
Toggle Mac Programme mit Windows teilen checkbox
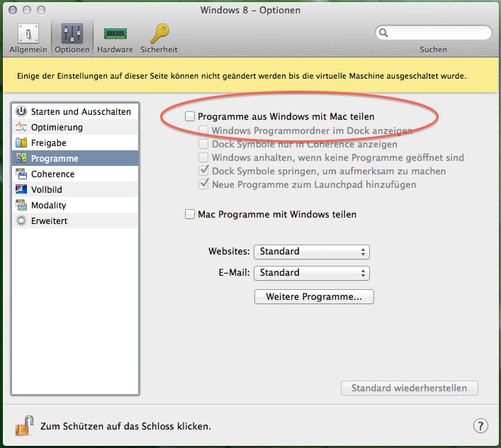[x=190, y=214]
